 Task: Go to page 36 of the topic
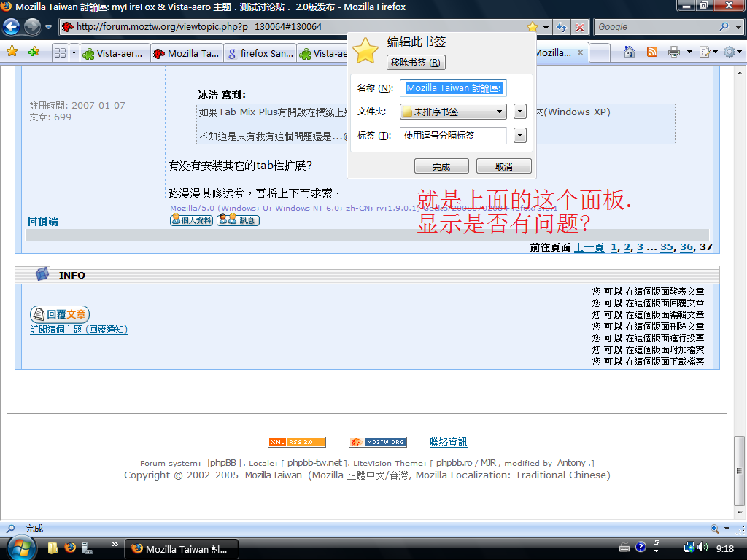pos(686,247)
